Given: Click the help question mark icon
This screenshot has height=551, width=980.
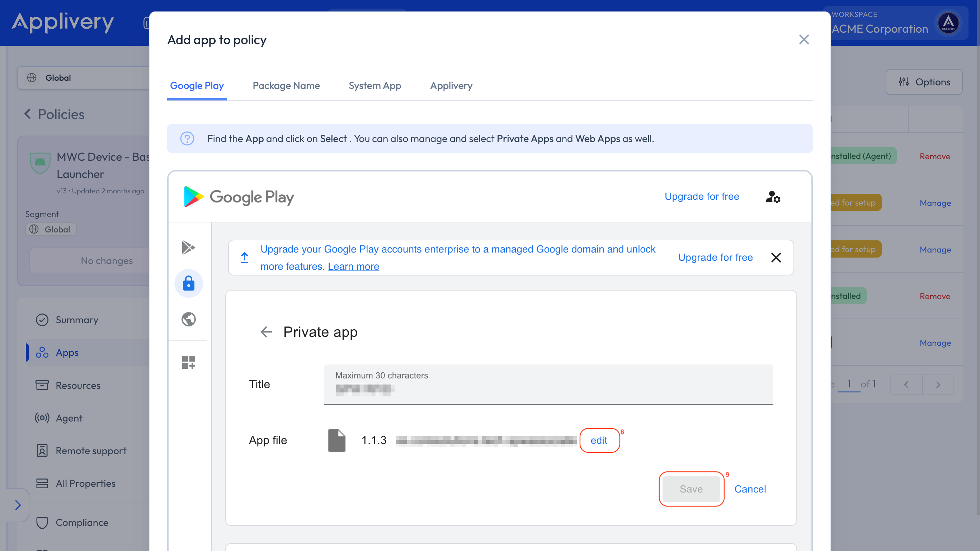Looking at the screenshot, I should [x=187, y=138].
